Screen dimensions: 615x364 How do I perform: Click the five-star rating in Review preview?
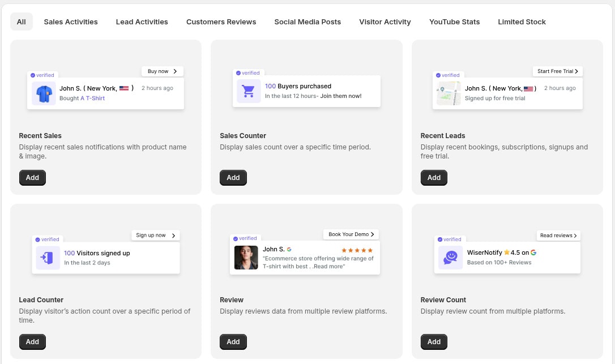click(x=357, y=250)
